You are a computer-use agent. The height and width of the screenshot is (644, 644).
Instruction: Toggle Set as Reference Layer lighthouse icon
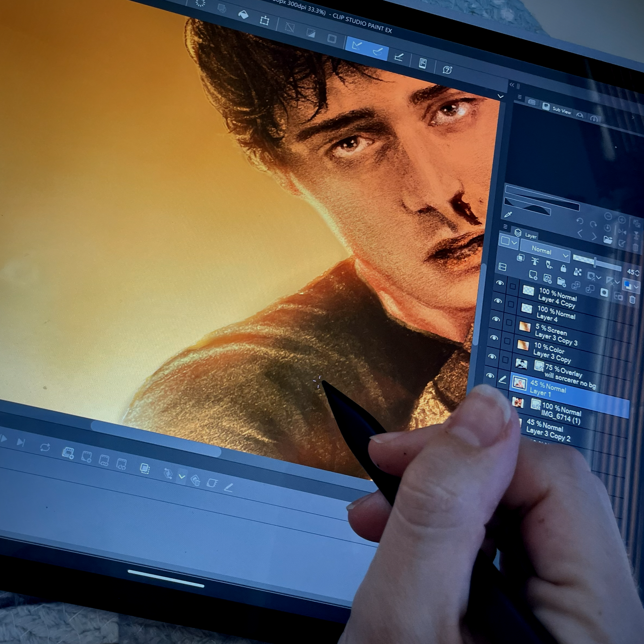(534, 261)
